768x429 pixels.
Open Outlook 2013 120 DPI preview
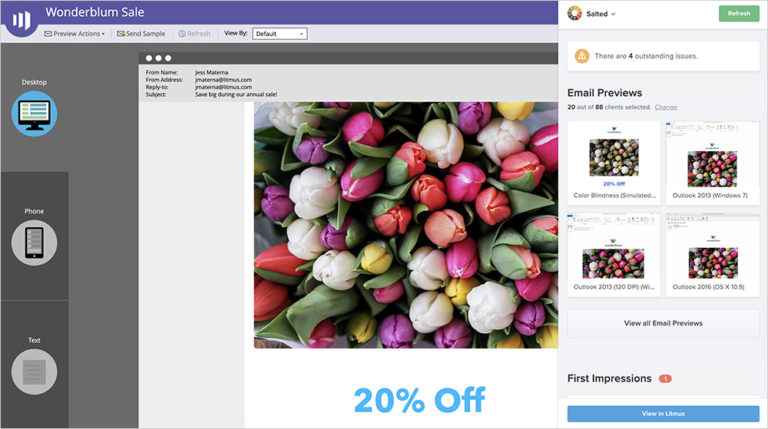pyautogui.click(x=614, y=255)
